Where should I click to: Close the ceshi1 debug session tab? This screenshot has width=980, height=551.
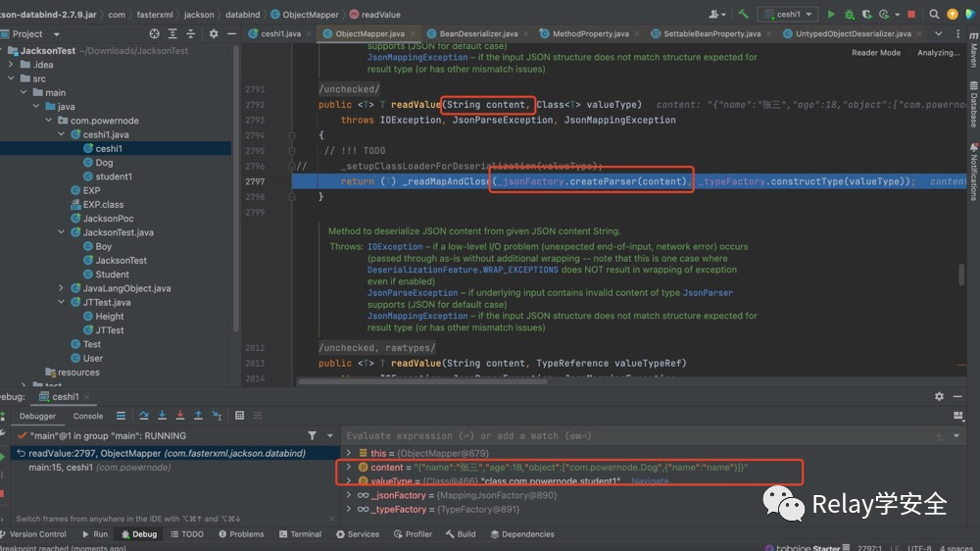[87, 397]
